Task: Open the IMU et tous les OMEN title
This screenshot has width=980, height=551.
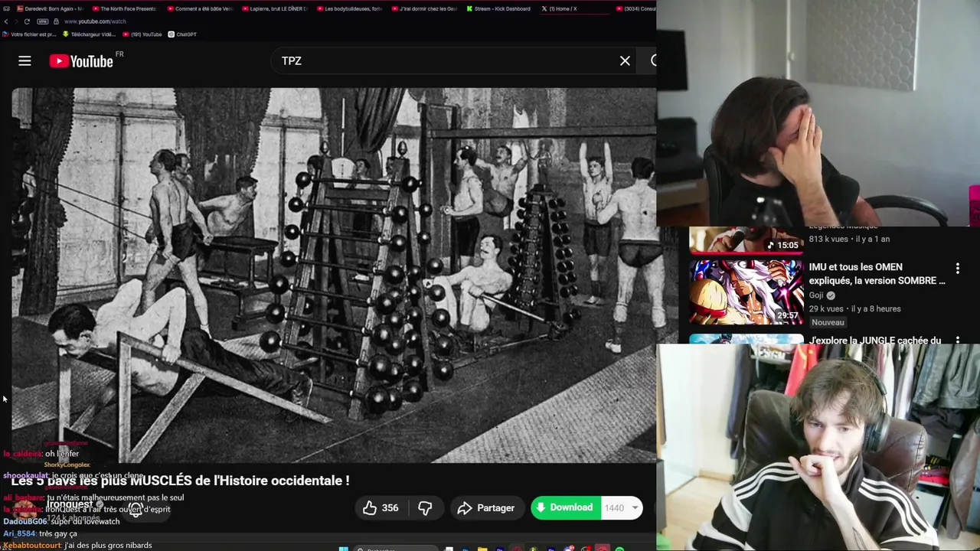Action: 877,274
